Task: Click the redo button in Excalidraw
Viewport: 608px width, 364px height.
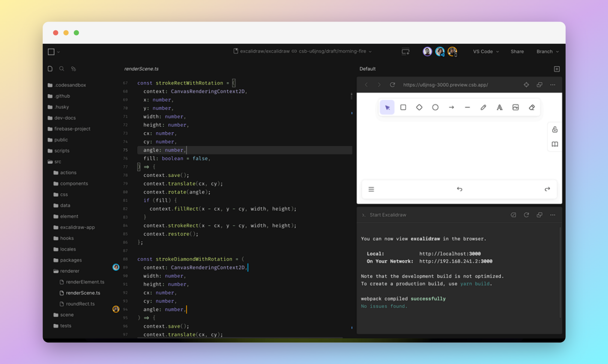Action: click(547, 189)
